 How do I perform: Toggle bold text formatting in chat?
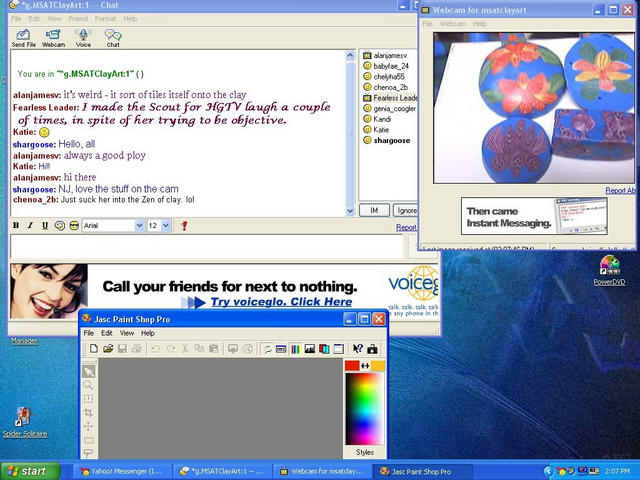point(16,225)
